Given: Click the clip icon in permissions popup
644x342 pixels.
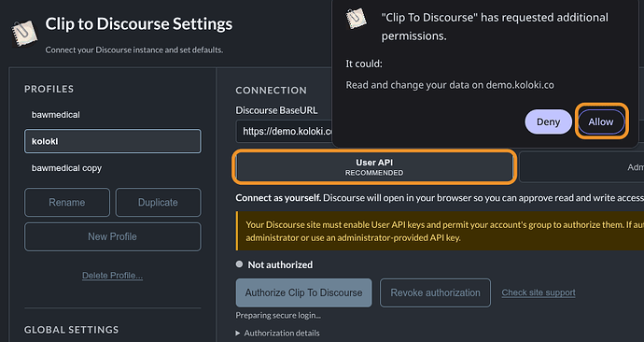Looking at the screenshot, I should [357, 19].
